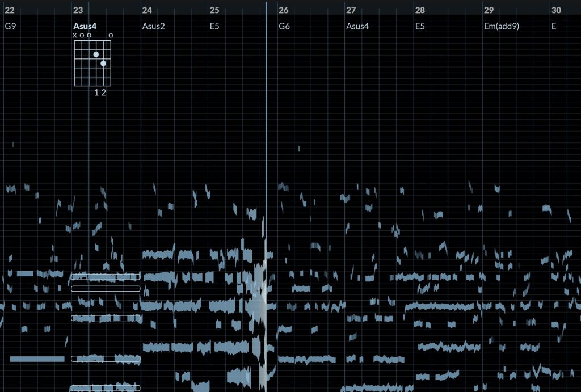The height and width of the screenshot is (392, 581).
Task: Click the Asus2 chord label
Action: click(x=153, y=26)
